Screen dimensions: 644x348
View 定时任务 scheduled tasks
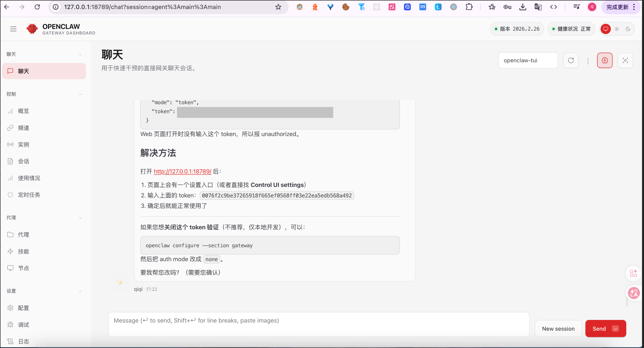point(29,195)
